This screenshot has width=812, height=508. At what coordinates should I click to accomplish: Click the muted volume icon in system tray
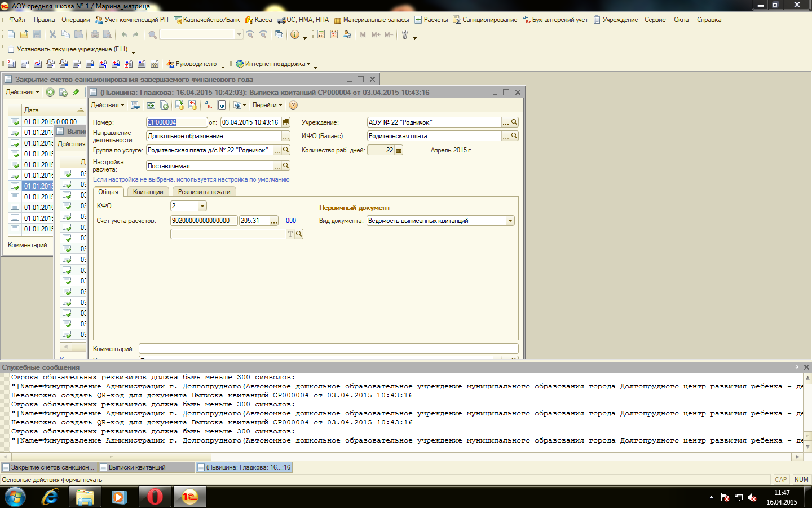(x=752, y=497)
